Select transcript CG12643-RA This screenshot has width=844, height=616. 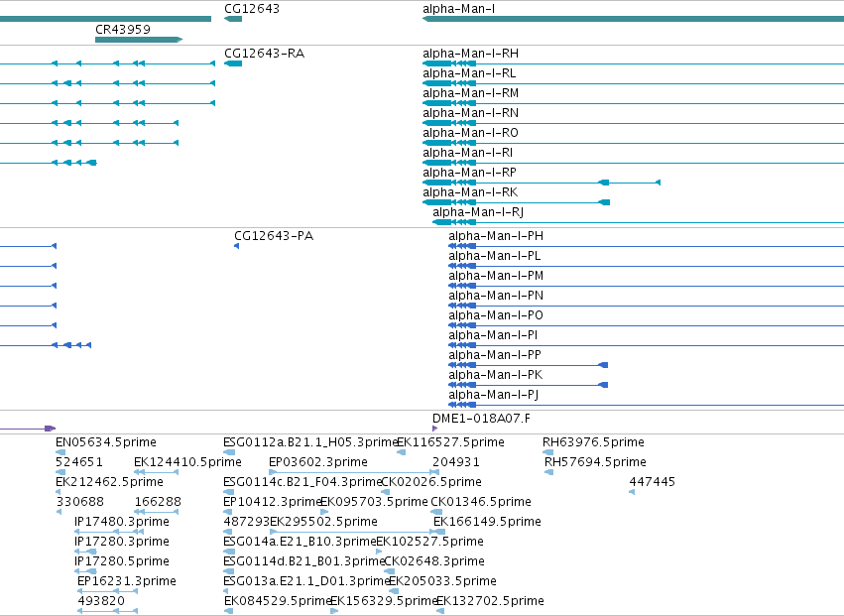click(x=233, y=63)
